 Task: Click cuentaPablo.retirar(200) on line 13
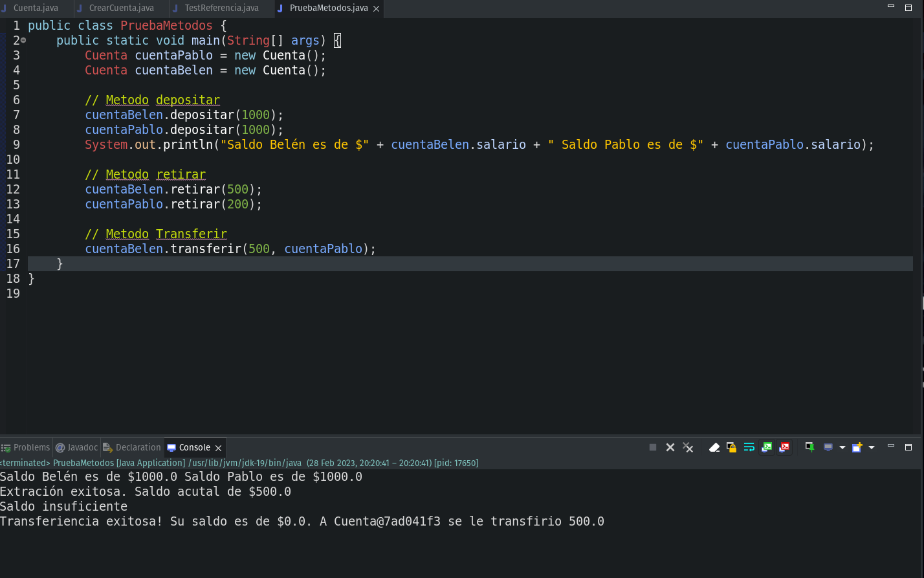pyautogui.click(x=173, y=205)
